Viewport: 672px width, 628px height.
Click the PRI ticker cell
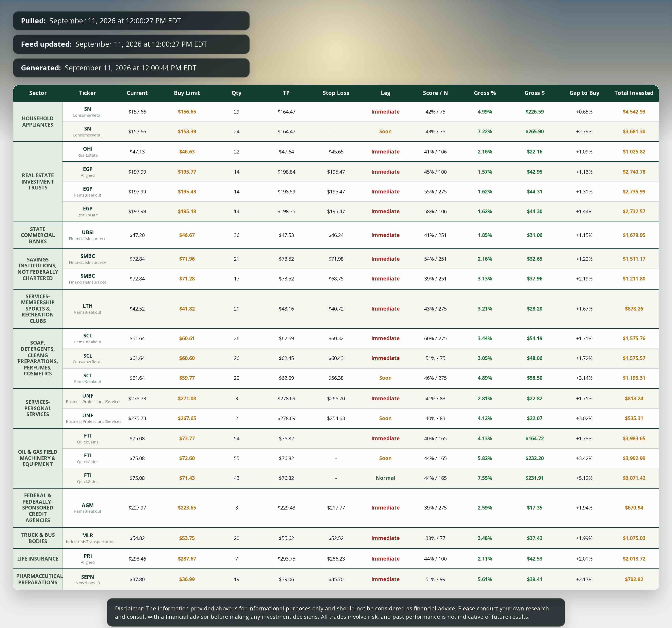(x=88, y=559)
